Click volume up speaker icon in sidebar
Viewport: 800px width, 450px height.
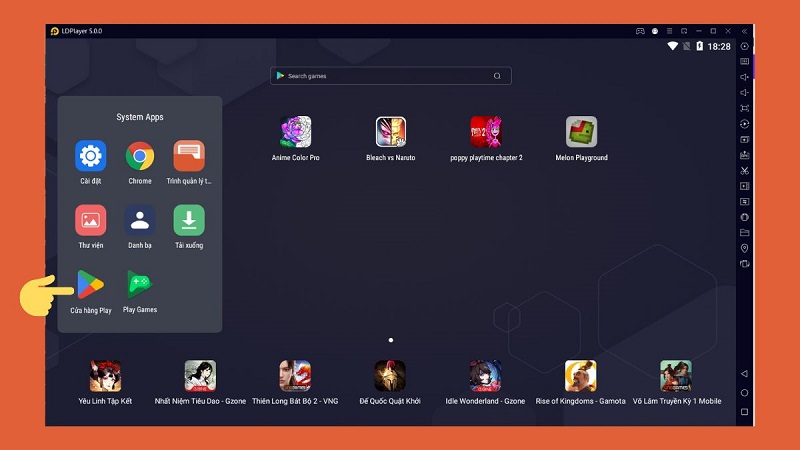tap(744, 77)
